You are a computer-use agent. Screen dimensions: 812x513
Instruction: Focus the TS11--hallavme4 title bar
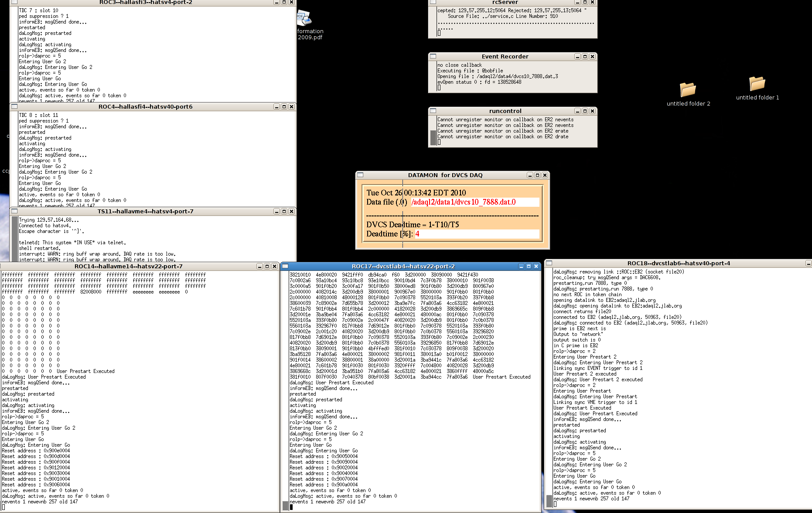tap(145, 211)
